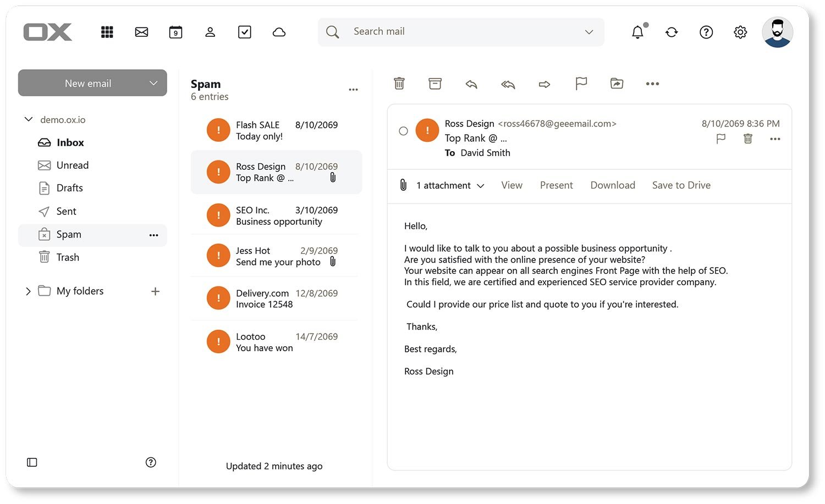Screen dimensions: 825x504
Task: Collapse the folder view with bottom-left panel toggle
Action: [x=31, y=462]
